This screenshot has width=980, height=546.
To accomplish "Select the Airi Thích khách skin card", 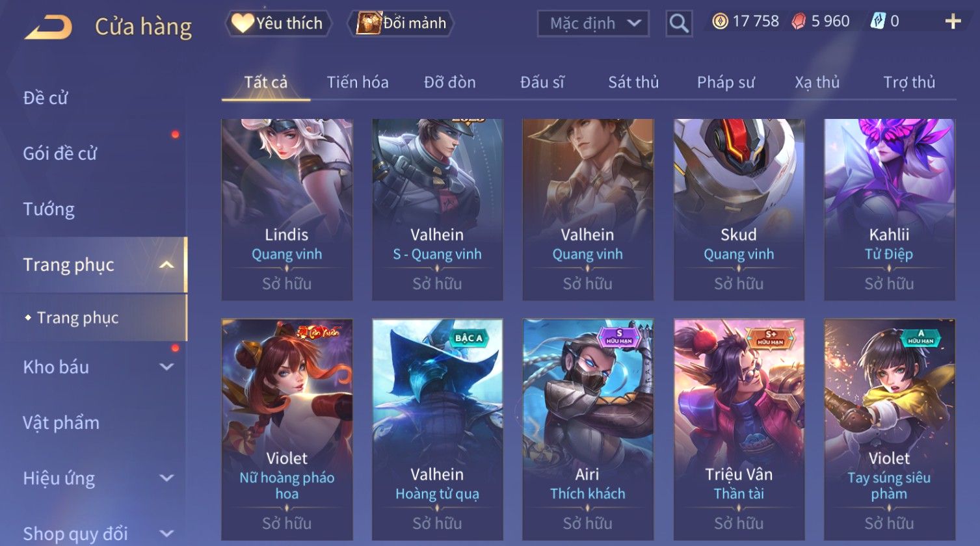I will (x=588, y=429).
